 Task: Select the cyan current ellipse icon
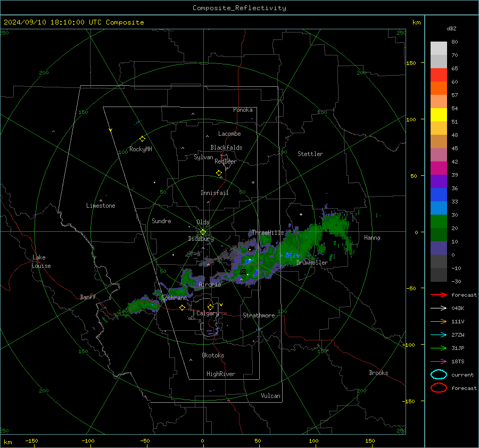pyautogui.click(x=439, y=374)
